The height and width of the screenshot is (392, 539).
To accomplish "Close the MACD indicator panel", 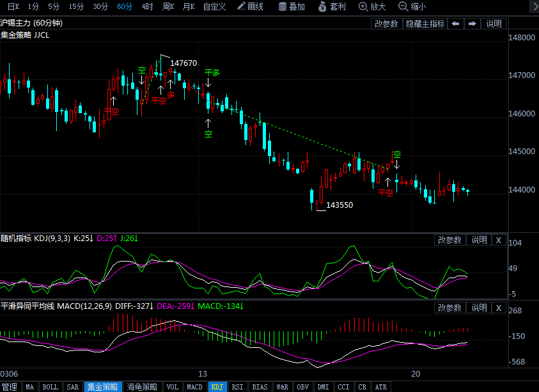I will pos(499,308).
